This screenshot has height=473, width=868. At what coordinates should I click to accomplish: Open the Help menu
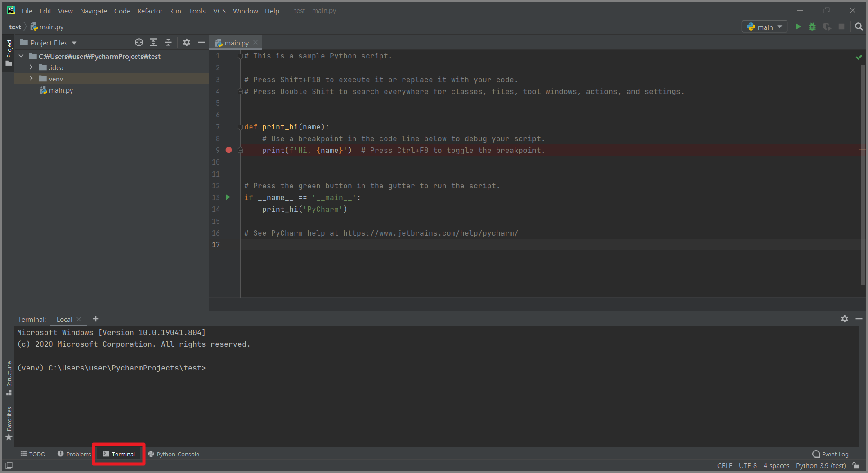pos(272,11)
